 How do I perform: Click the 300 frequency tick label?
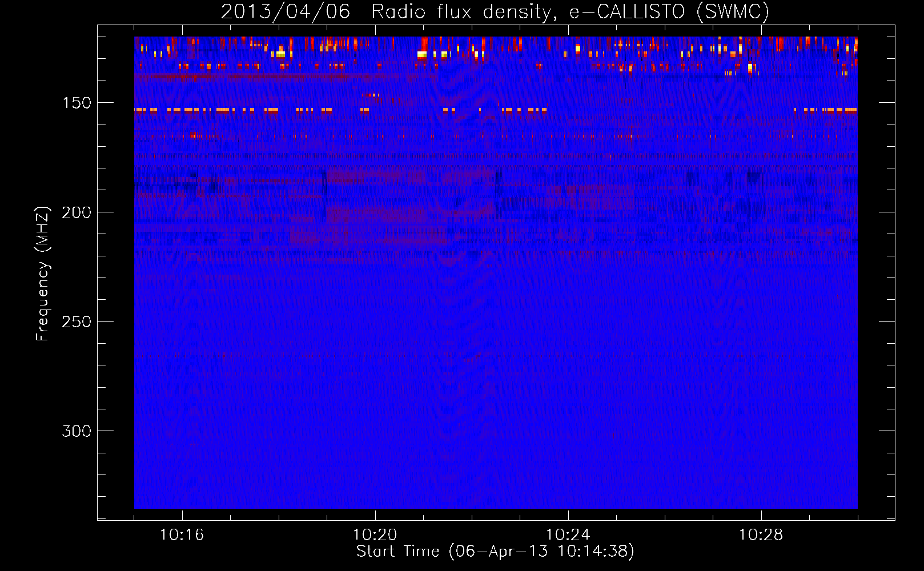77,431
